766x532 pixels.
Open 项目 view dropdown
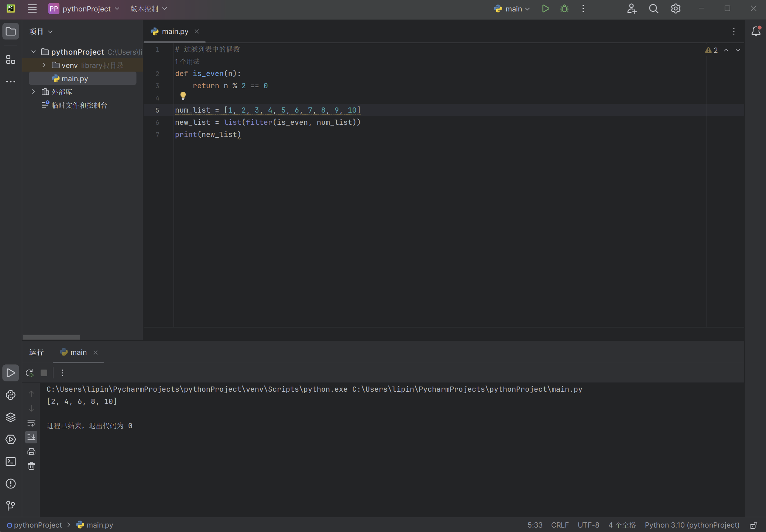(41, 31)
